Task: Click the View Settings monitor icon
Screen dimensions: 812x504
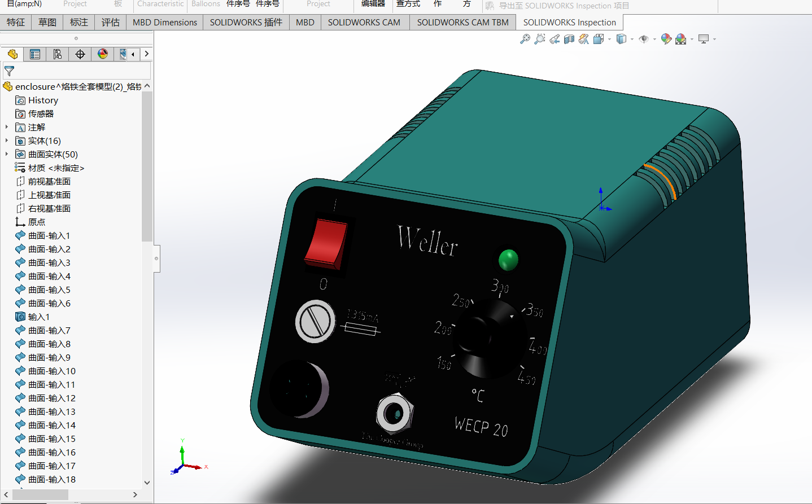Action: tap(704, 39)
